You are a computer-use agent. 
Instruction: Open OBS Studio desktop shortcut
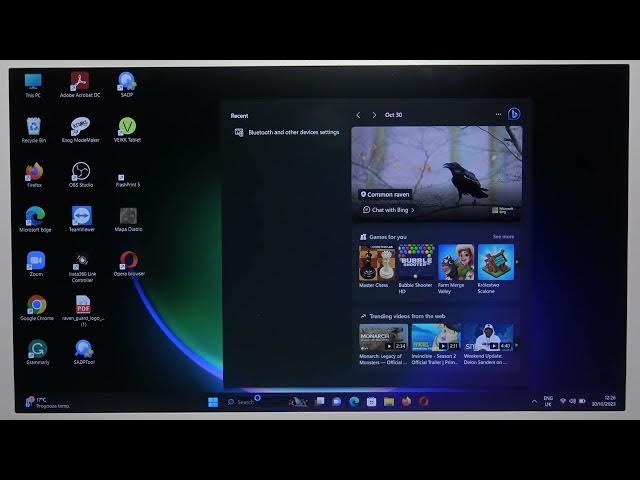(x=80, y=172)
